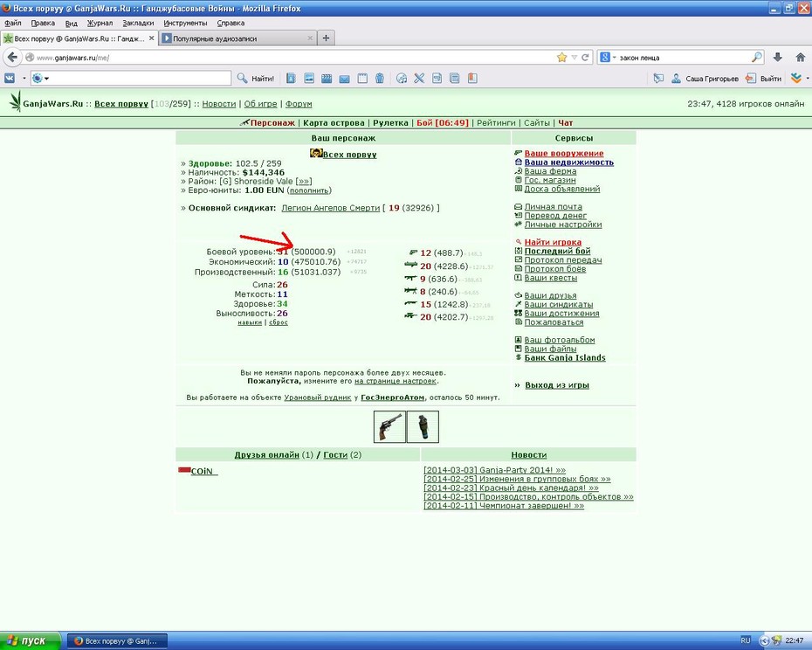Screen dimensions: 812x650
Task: Click the RU language indicator in system tray
Action: 745,640
